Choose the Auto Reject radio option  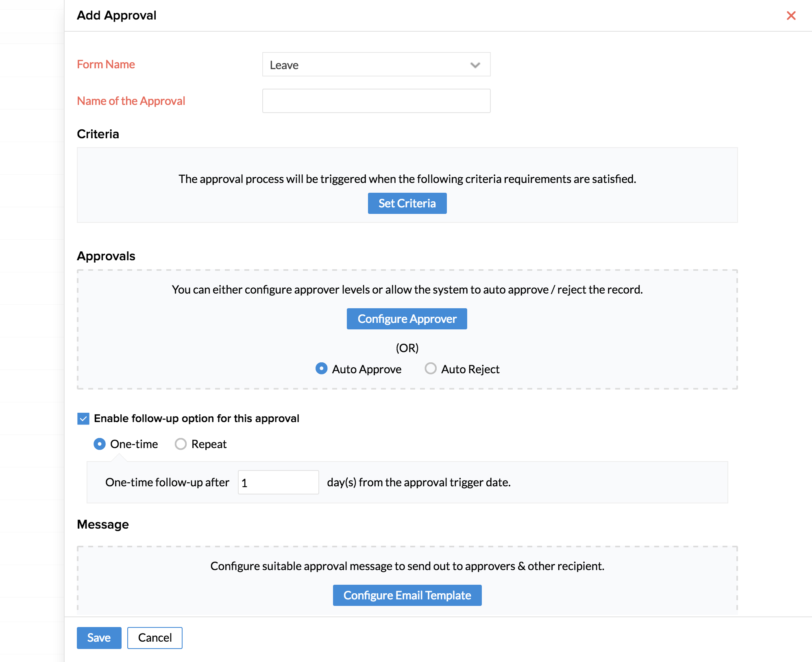click(430, 369)
